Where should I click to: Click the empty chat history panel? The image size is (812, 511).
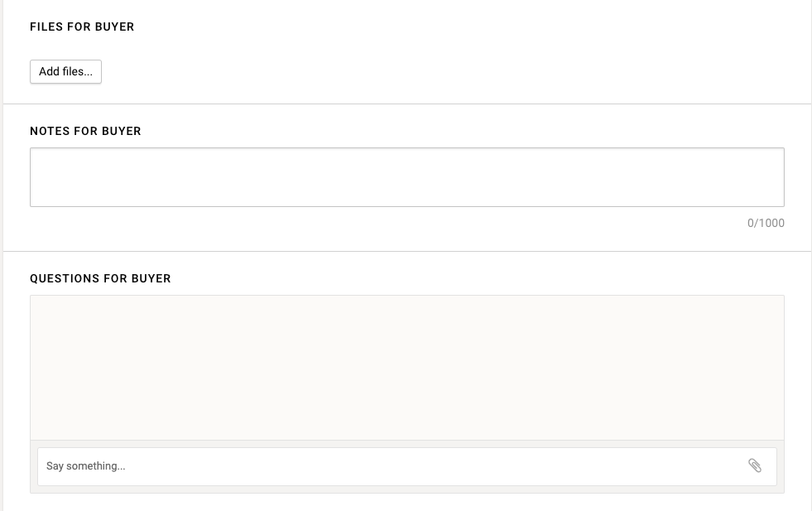coord(406,368)
